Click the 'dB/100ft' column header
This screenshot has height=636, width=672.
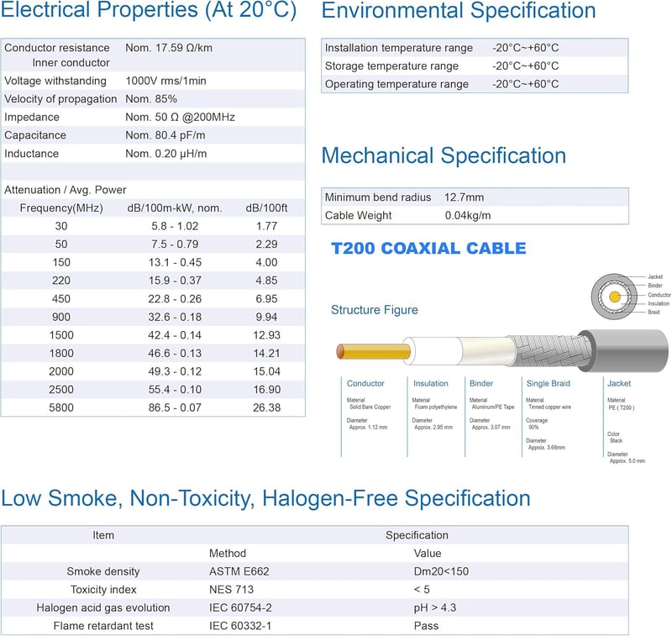266,208
